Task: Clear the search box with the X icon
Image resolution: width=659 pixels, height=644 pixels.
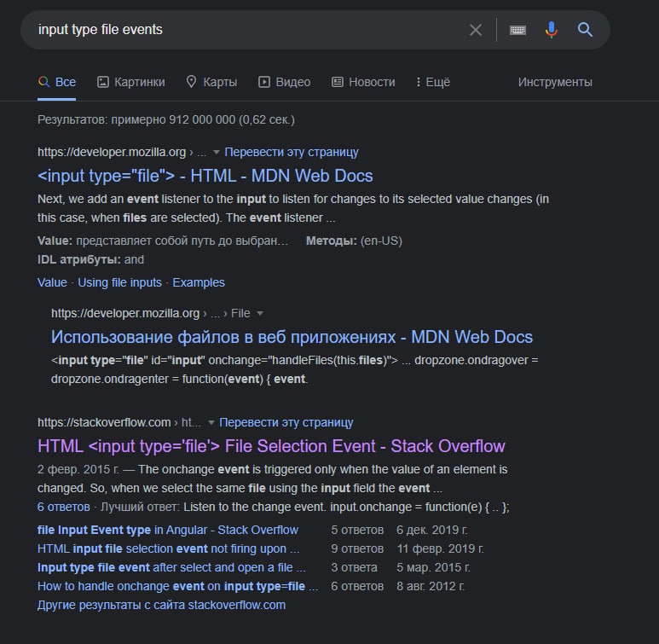Action: click(476, 30)
